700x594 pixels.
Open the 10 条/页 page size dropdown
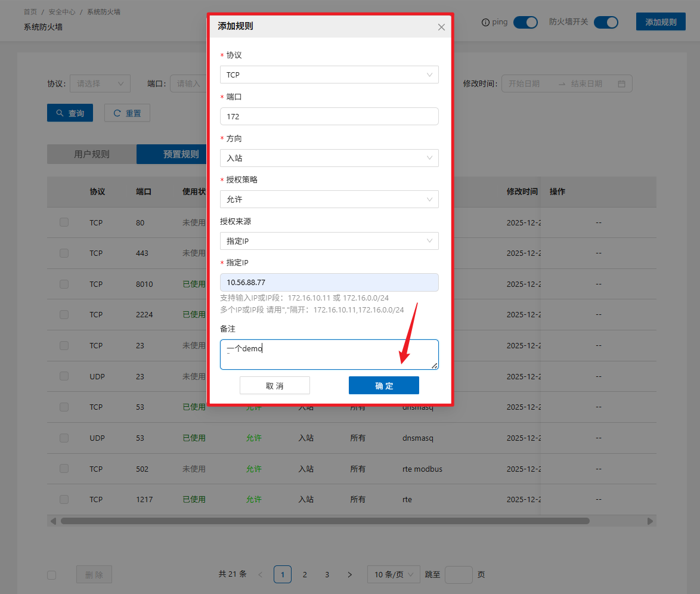click(394, 574)
